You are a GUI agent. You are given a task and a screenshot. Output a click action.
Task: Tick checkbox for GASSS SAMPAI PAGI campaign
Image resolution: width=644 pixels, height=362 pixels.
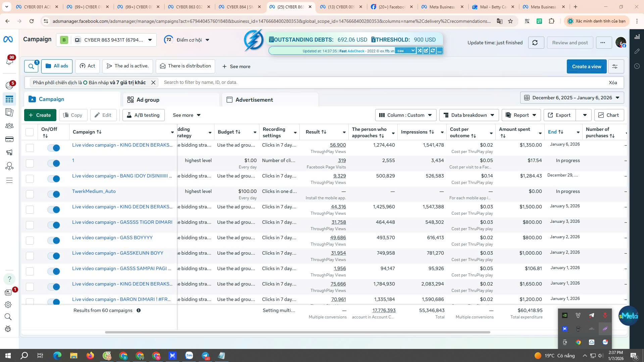[30, 271]
